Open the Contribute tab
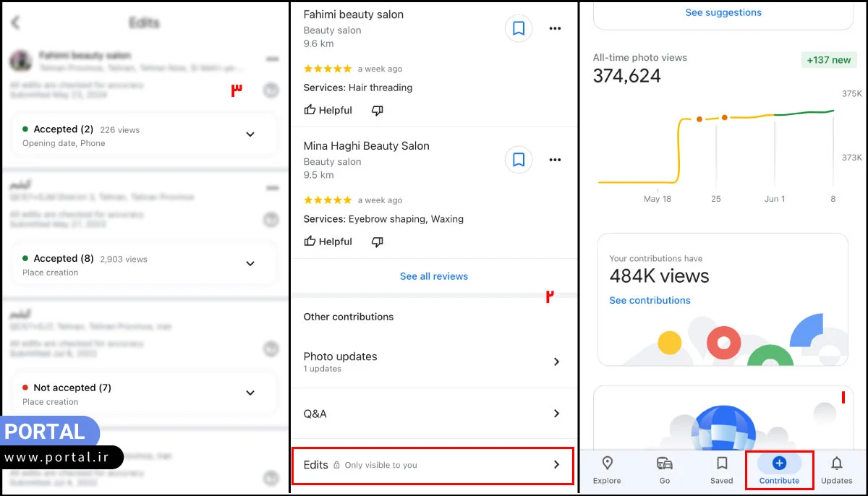The height and width of the screenshot is (496, 868). coord(779,470)
